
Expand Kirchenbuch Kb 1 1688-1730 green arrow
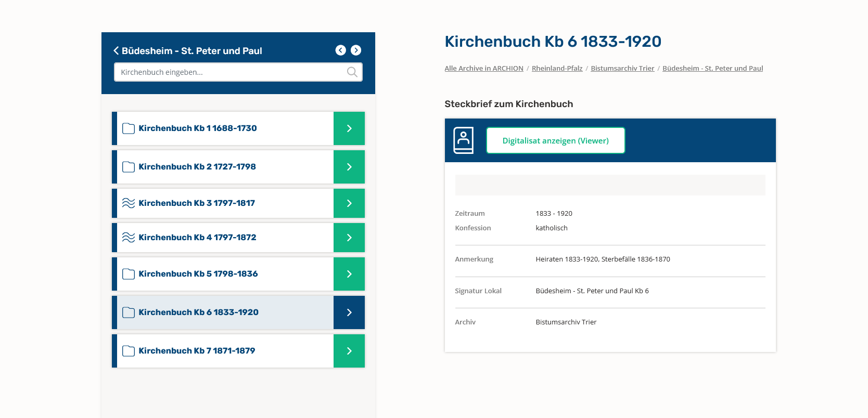(x=349, y=128)
